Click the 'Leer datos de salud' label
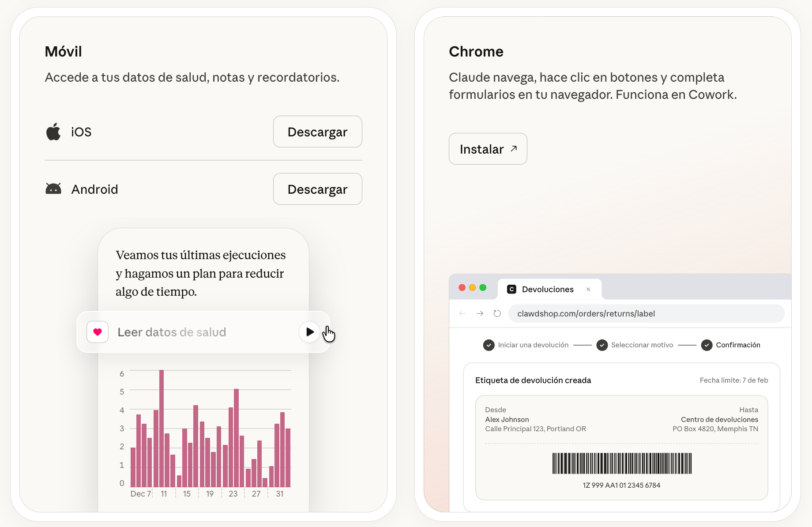 (172, 332)
